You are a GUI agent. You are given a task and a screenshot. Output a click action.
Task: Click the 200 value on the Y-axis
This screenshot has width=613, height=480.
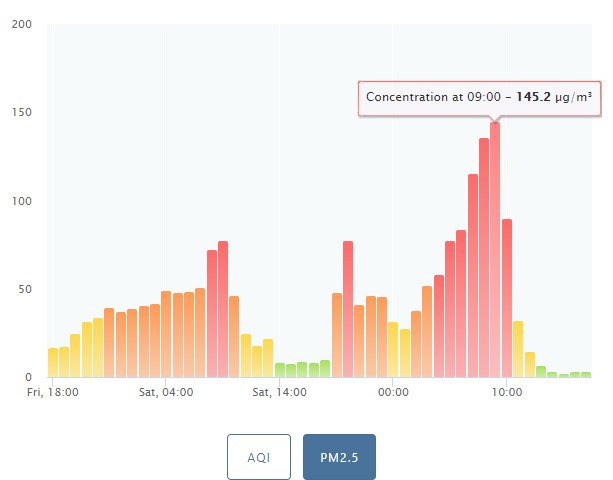pos(22,24)
